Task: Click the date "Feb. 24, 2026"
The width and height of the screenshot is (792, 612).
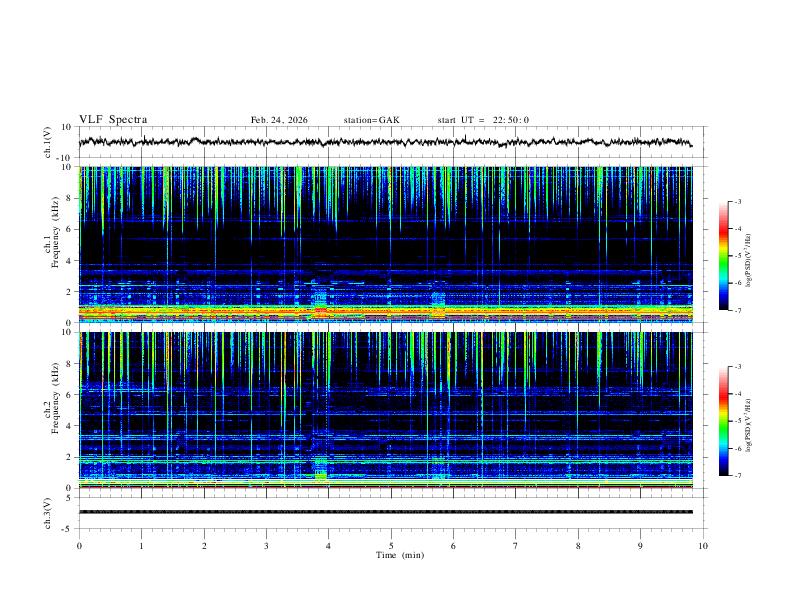Action: [x=279, y=120]
